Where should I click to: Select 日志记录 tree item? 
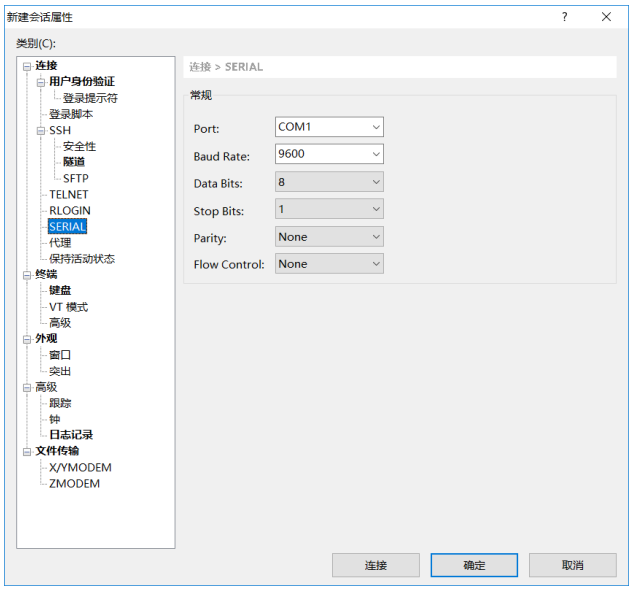pos(71,435)
